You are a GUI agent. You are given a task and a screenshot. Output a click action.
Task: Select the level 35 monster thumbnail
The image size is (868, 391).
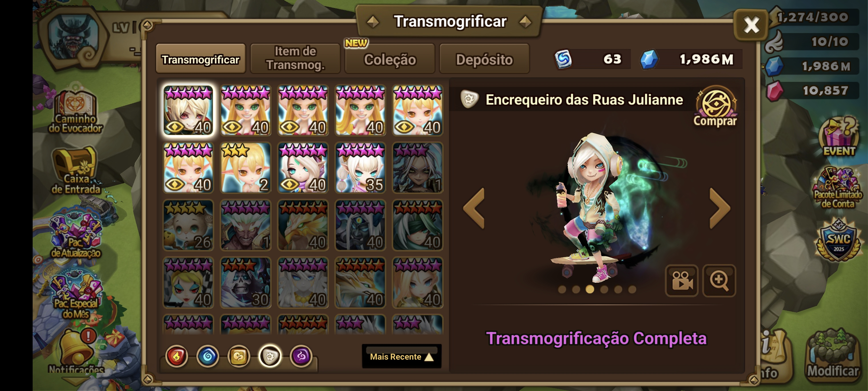pyautogui.click(x=360, y=168)
